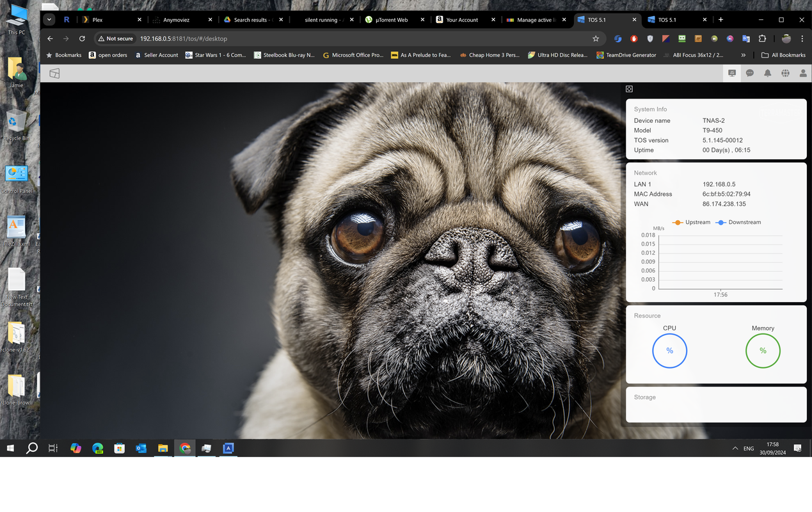This screenshot has width=812, height=512.
Task: Click the widget panel pin icon above System Info
Action: pyautogui.click(x=629, y=89)
